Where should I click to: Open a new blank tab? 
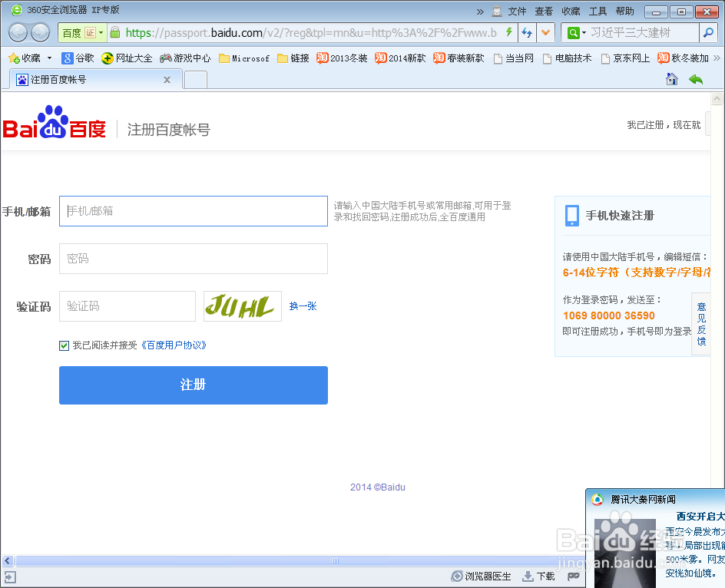coord(196,80)
